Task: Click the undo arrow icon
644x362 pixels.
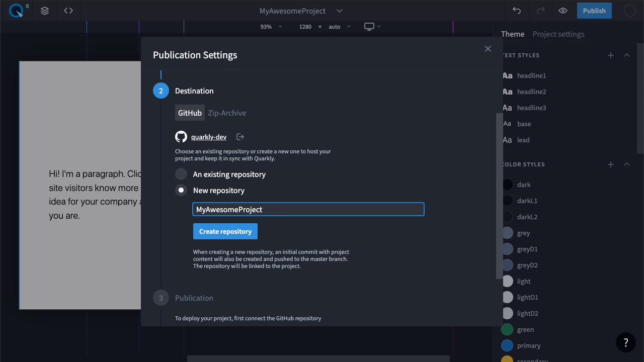Action: tap(517, 11)
